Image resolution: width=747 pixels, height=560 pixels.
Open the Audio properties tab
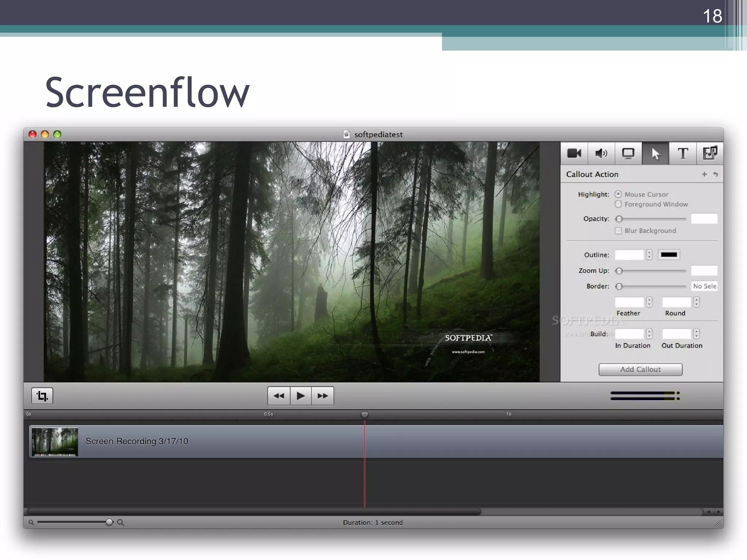(601, 153)
